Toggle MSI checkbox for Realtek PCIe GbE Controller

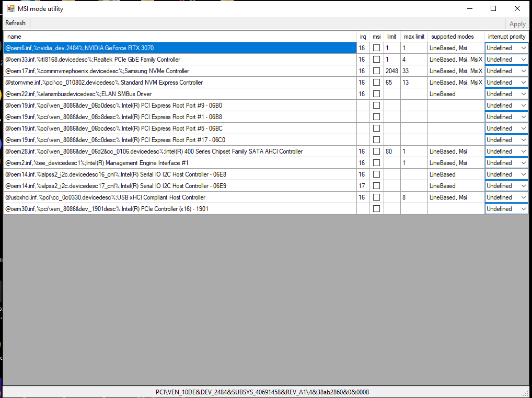(x=376, y=60)
